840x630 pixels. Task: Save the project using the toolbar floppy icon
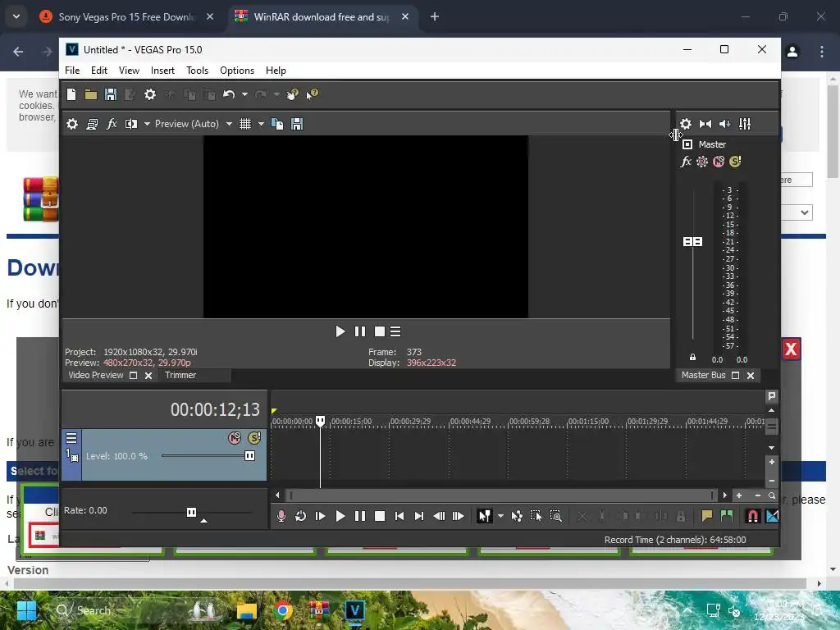click(111, 94)
